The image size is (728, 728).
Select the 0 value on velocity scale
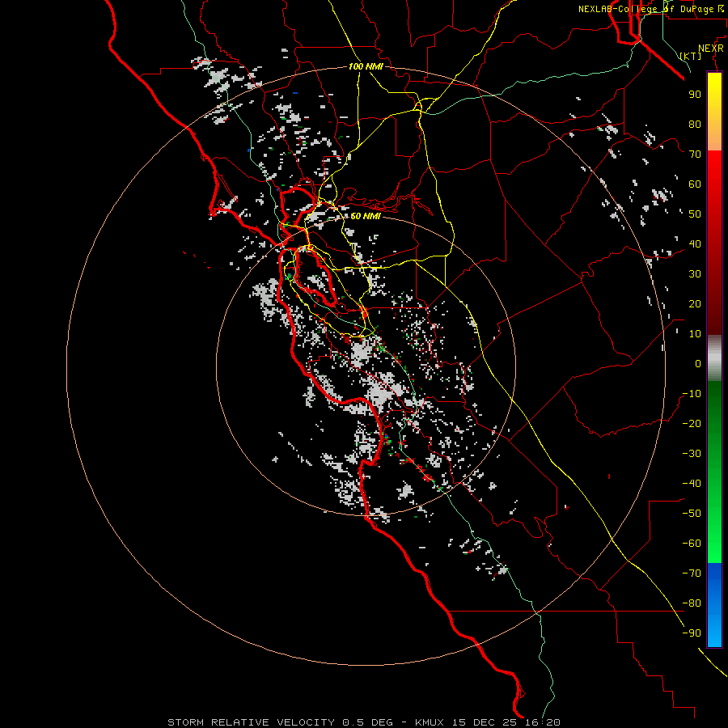[698, 364]
